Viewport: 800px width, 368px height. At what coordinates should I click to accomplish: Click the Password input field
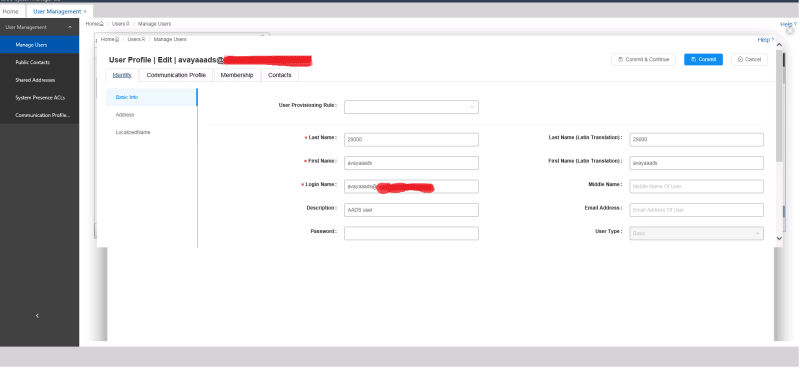click(411, 233)
